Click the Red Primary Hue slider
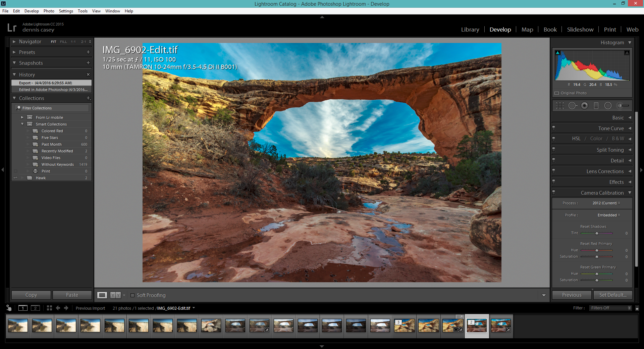 click(x=597, y=250)
